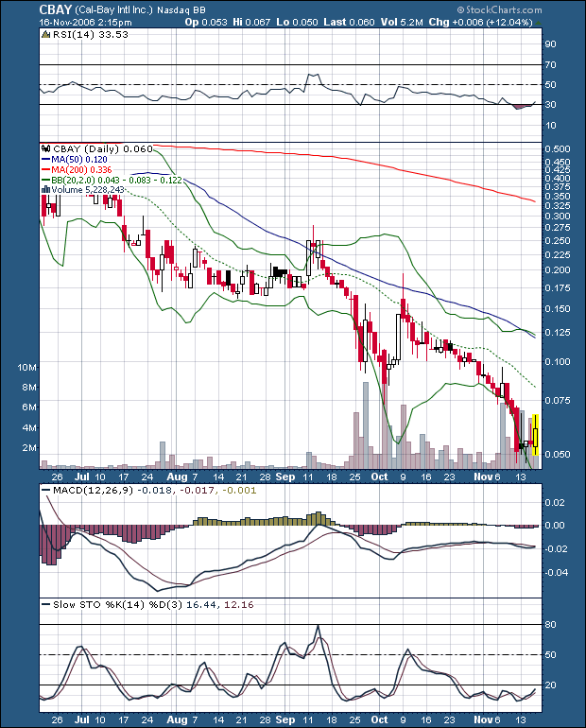Click the 'Jul' label on the stochastic panel's bottom date axis
Image resolution: width=586 pixels, height=728 pixels.
click(82, 719)
